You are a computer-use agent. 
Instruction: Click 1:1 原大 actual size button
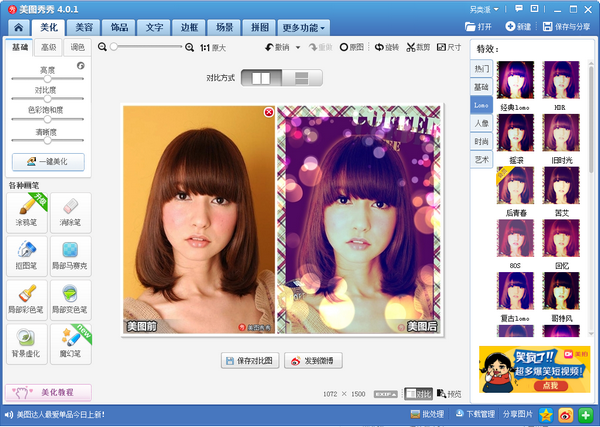[213, 48]
